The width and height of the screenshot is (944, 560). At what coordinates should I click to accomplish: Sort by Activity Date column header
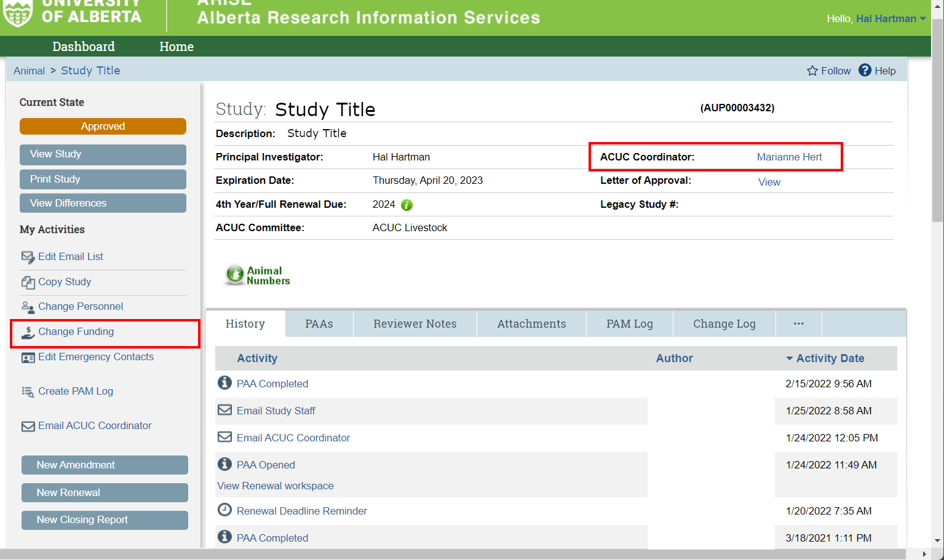click(830, 358)
